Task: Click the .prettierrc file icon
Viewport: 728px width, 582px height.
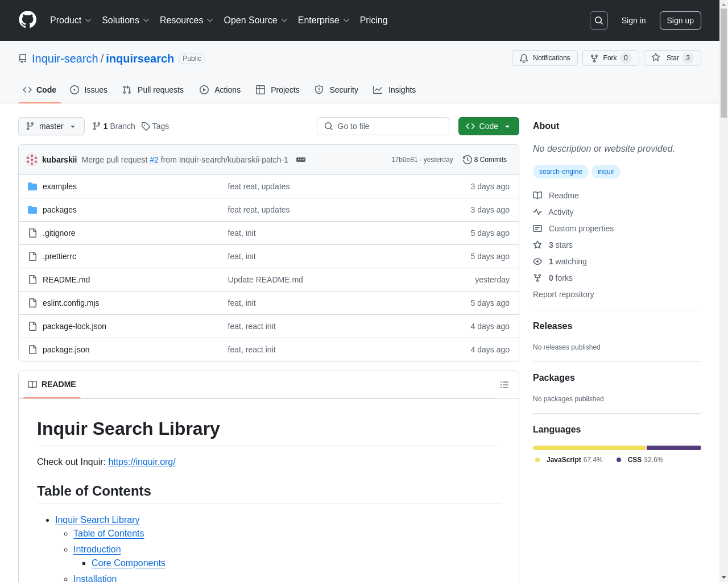Action: point(32,256)
